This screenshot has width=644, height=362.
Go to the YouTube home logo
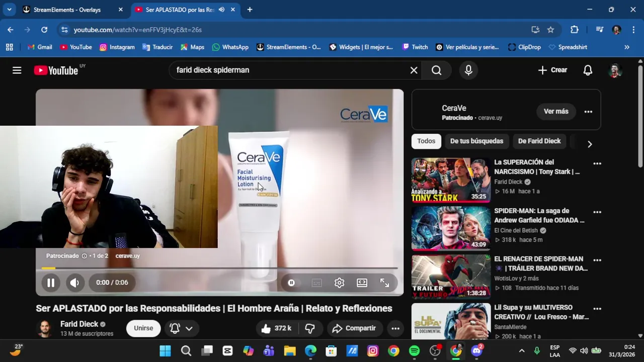(56, 70)
